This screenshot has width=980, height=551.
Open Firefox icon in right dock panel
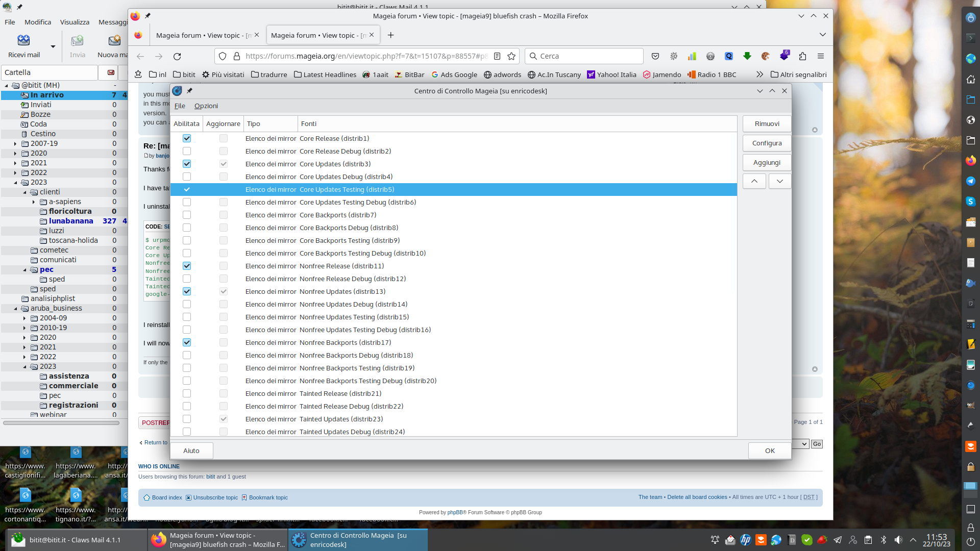point(971,161)
